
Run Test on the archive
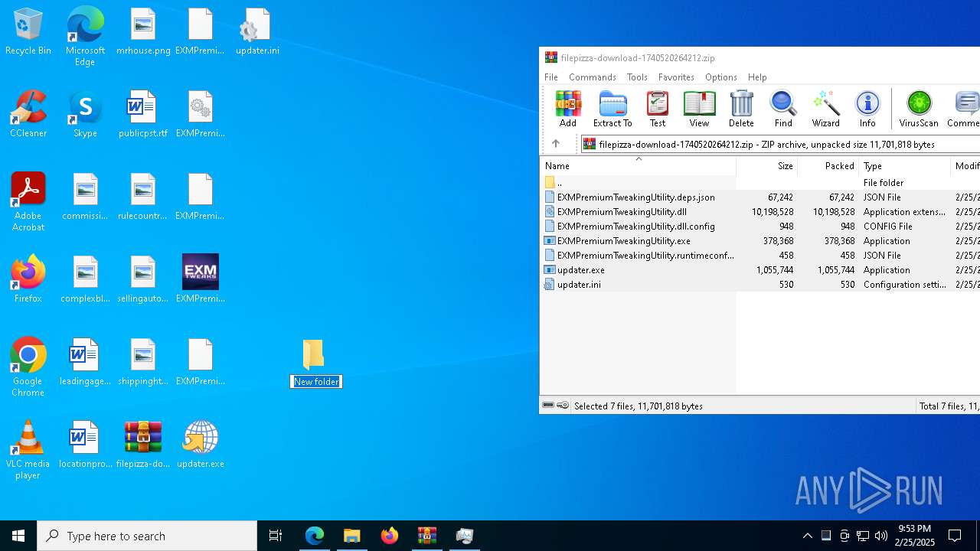(658, 109)
